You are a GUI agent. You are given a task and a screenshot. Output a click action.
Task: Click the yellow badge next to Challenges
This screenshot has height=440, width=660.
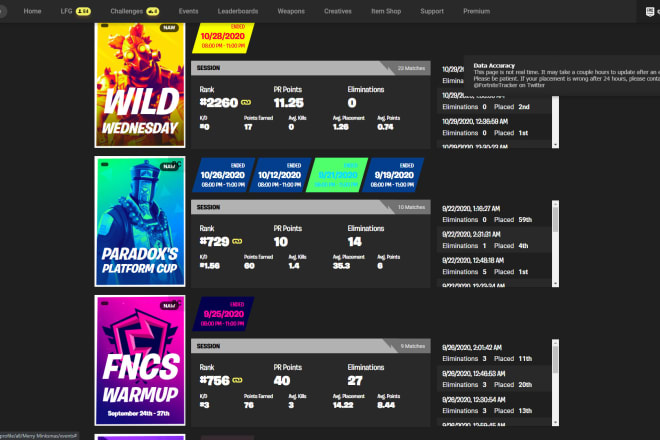pos(152,11)
